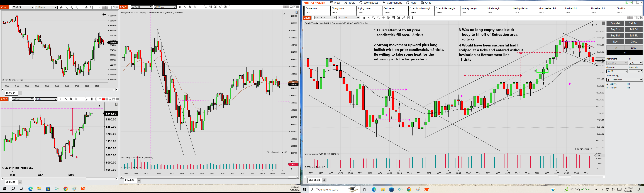Click red link button in Daily chart
The image size is (644, 193).
click(104, 99)
